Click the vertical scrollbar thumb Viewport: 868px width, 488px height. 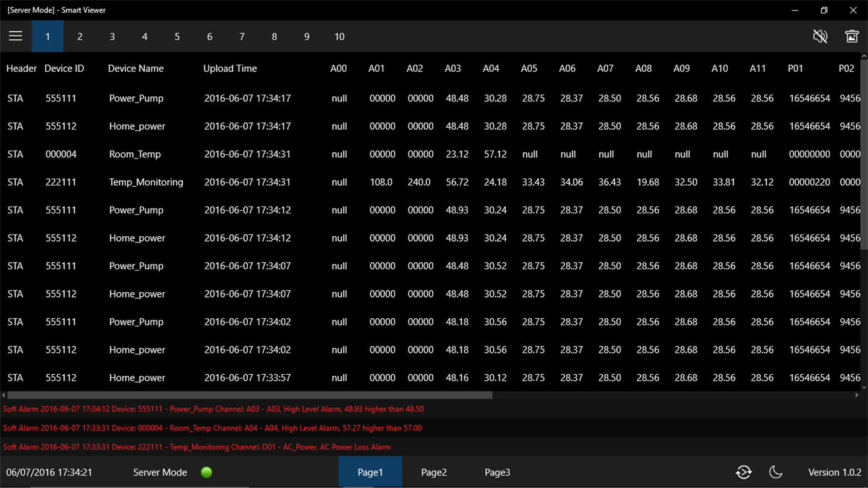coord(864,155)
